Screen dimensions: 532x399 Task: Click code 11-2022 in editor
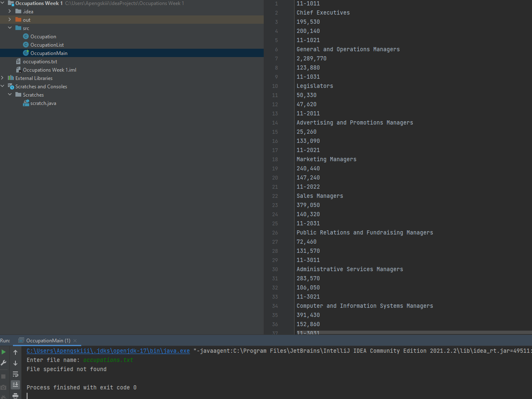(308, 187)
